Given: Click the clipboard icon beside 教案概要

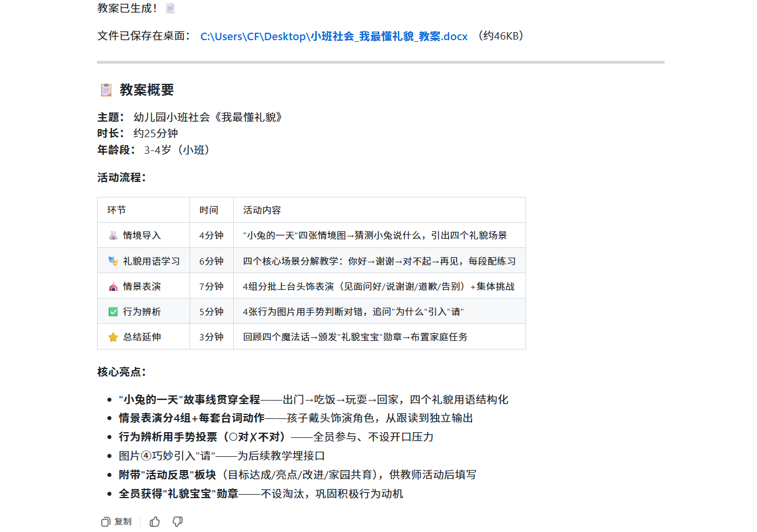Looking at the screenshot, I should (106, 90).
